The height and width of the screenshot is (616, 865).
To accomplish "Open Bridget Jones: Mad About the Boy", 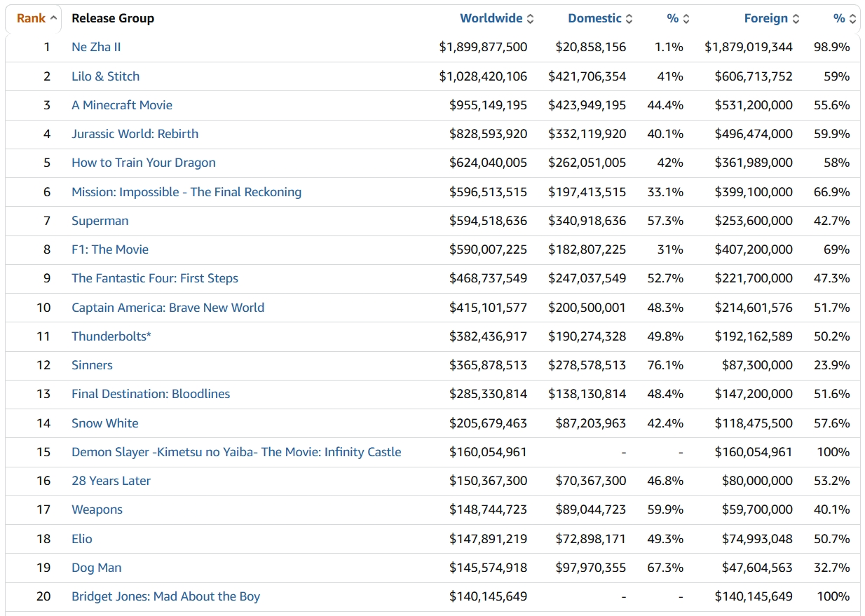I will (165, 596).
